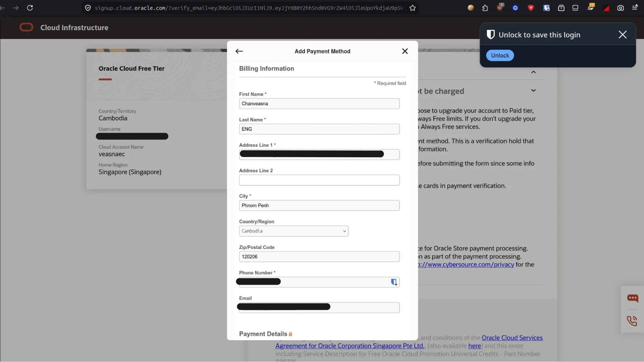Edit the First Name field
The height and width of the screenshot is (362, 644).
pos(319,104)
